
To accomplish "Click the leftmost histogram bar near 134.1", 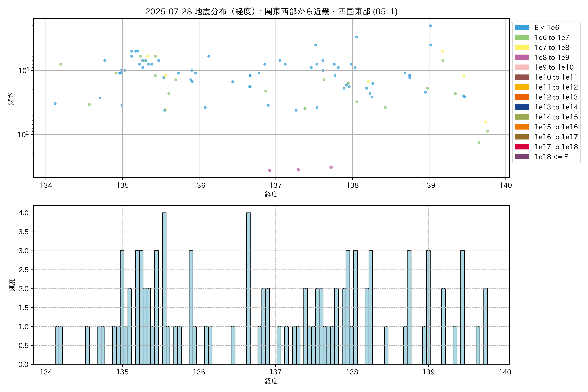I will click(57, 345).
